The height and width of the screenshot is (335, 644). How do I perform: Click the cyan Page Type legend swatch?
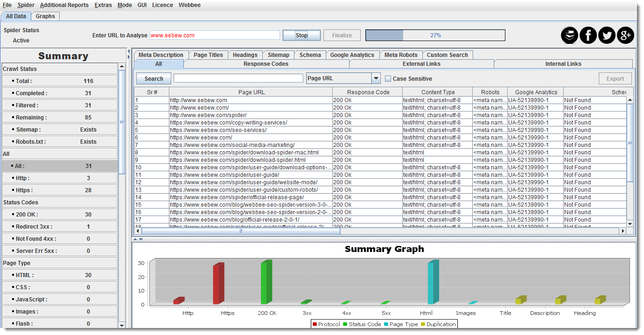tap(386, 324)
